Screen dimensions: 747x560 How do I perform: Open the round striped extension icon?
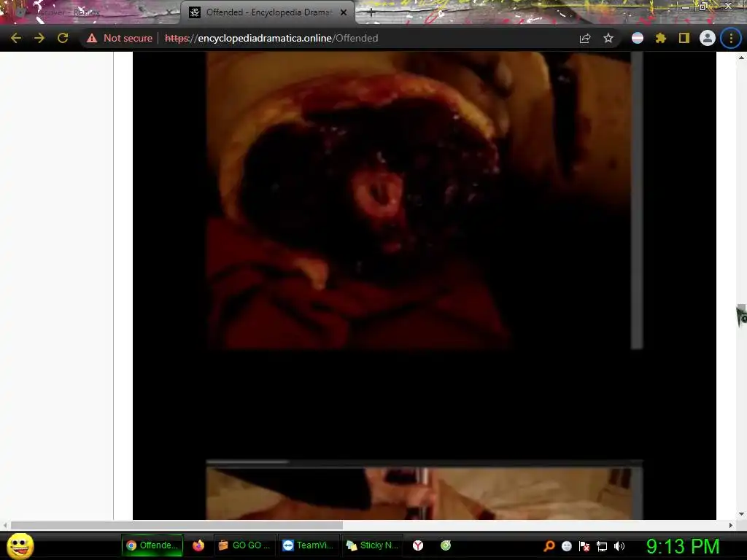(x=638, y=38)
